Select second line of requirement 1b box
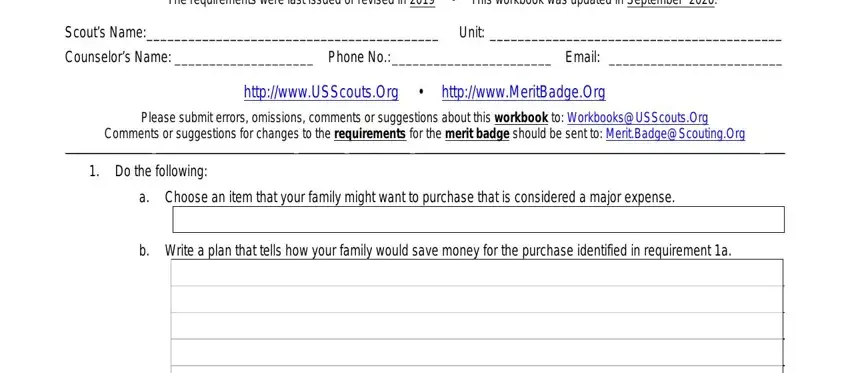 (477, 299)
